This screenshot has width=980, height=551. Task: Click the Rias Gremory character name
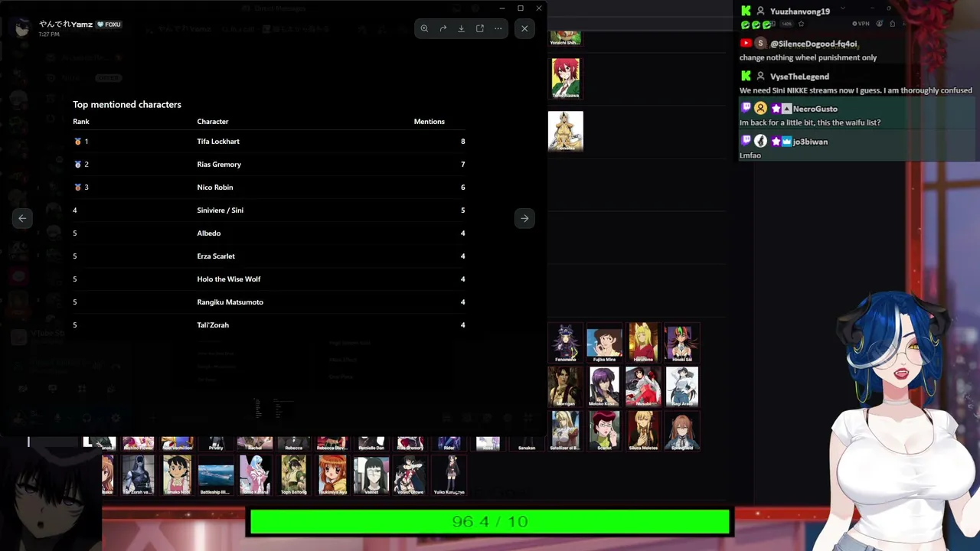pyautogui.click(x=219, y=165)
